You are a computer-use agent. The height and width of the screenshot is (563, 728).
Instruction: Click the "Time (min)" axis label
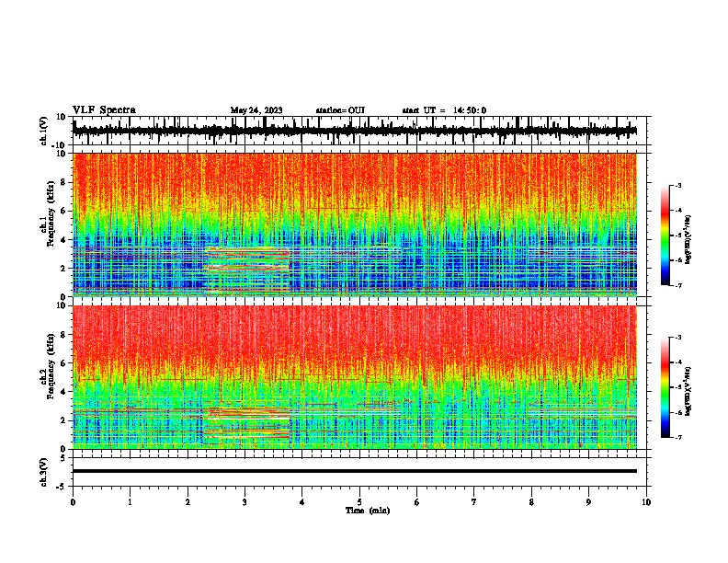[x=368, y=511]
